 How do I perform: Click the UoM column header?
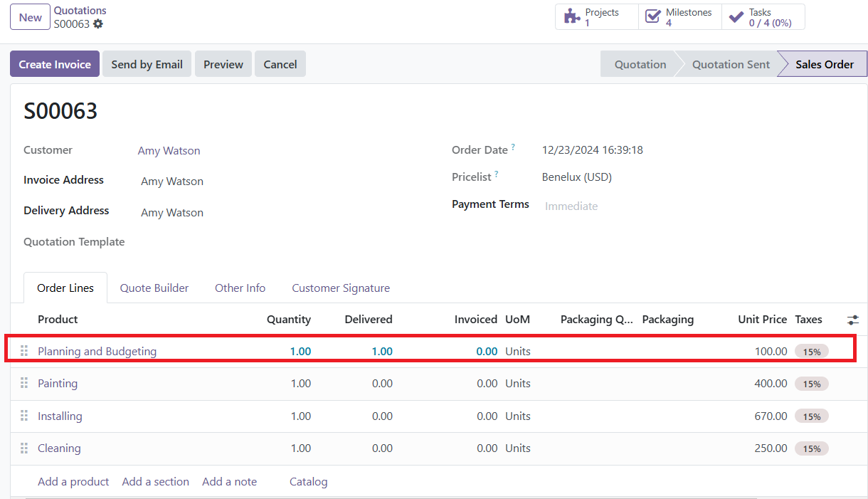517,320
